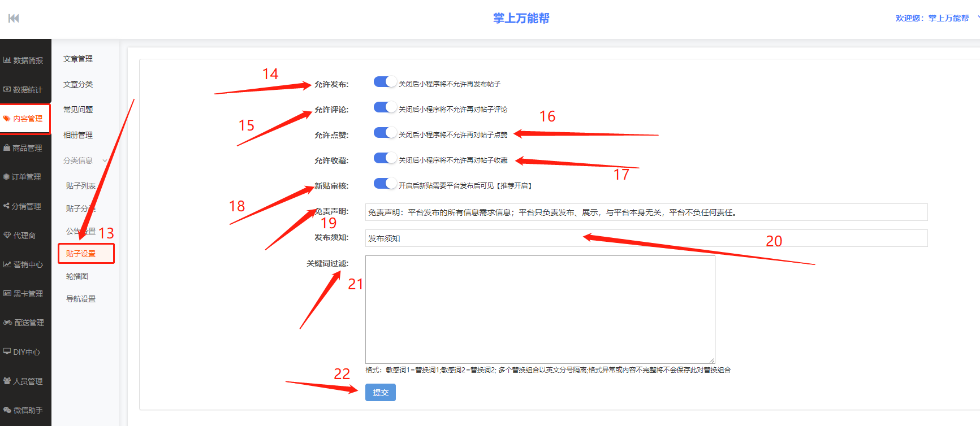
Task: Turn off the 新贴审核 switch
Action: tap(385, 184)
